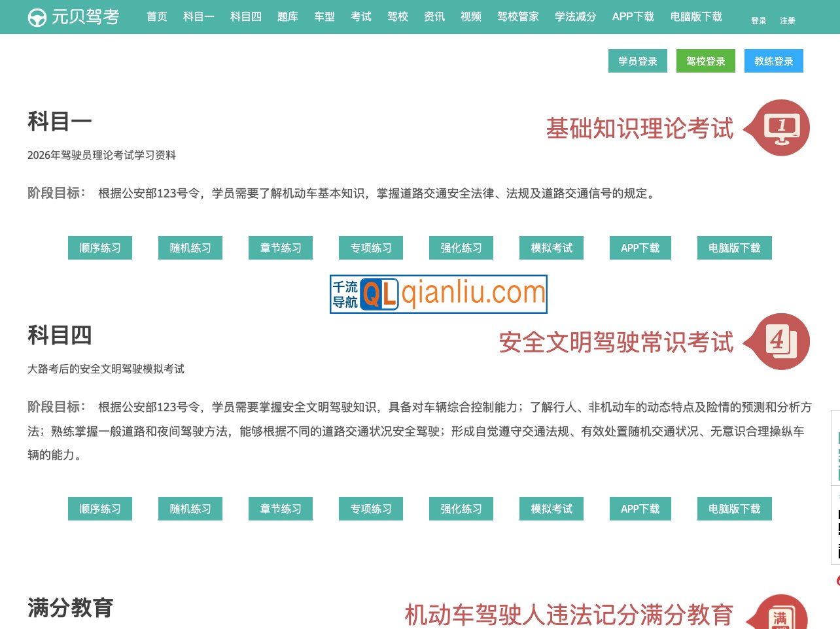The width and height of the screenshot is (840, 629).
Task: Click the red 科目四 number 4 icon
Action: pos(782,342)
